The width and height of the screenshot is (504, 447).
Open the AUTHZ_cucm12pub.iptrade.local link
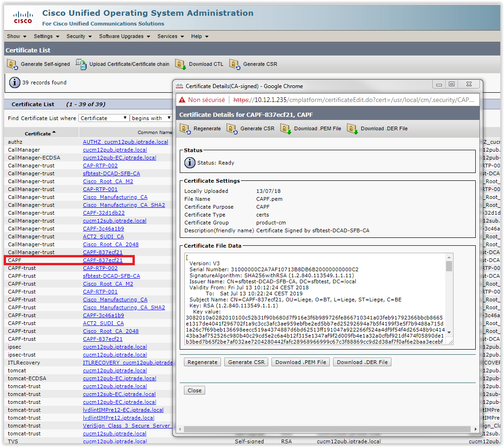[126, 142]
